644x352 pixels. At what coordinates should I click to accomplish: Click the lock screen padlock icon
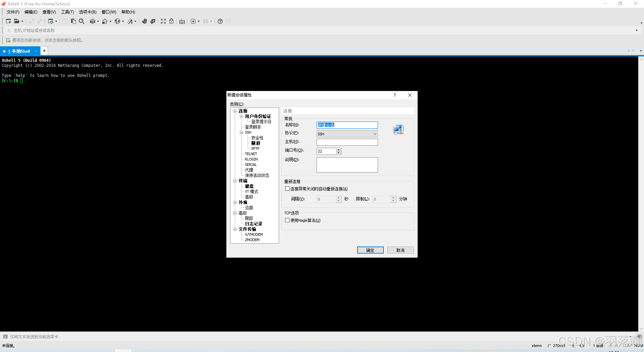coord(171,21)
